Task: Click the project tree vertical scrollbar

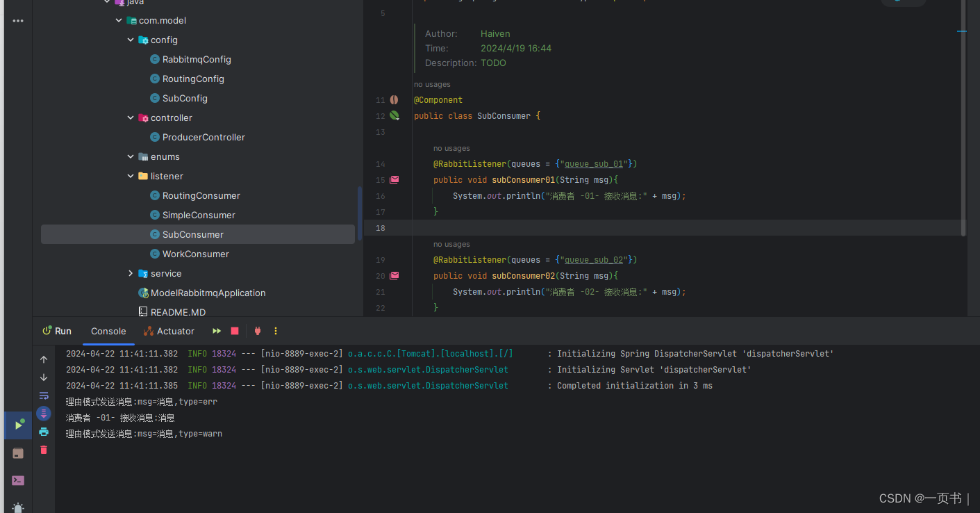Action: coord(359,213)
